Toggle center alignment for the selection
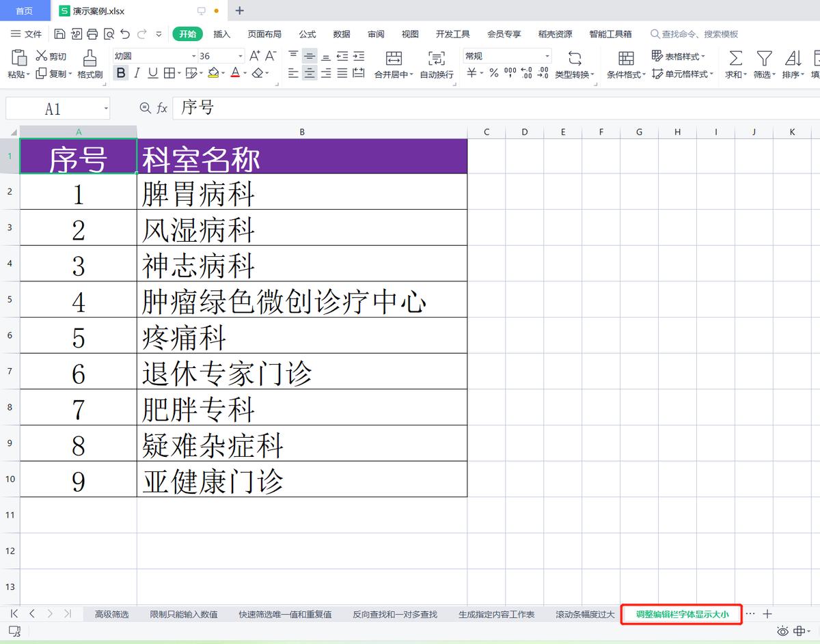Viewport: 820px width, 644px height. click(x=309, y=74)
